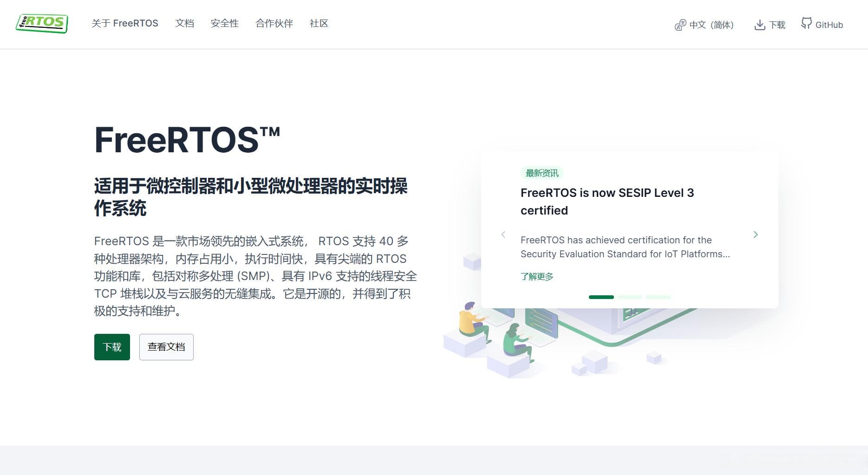The width and height of the screenshot is (868, 475).
Task: Open the 文档 menu
Action: point(184,23)
